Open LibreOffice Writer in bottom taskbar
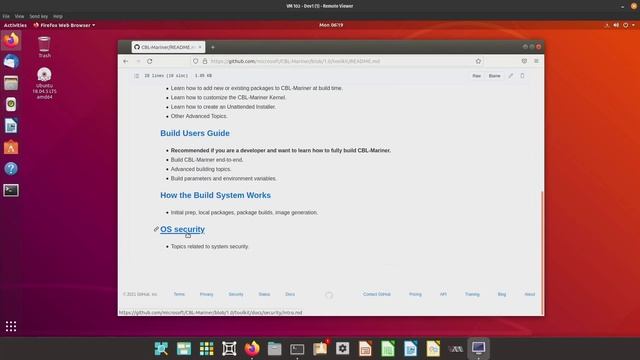 pos(411,349)
